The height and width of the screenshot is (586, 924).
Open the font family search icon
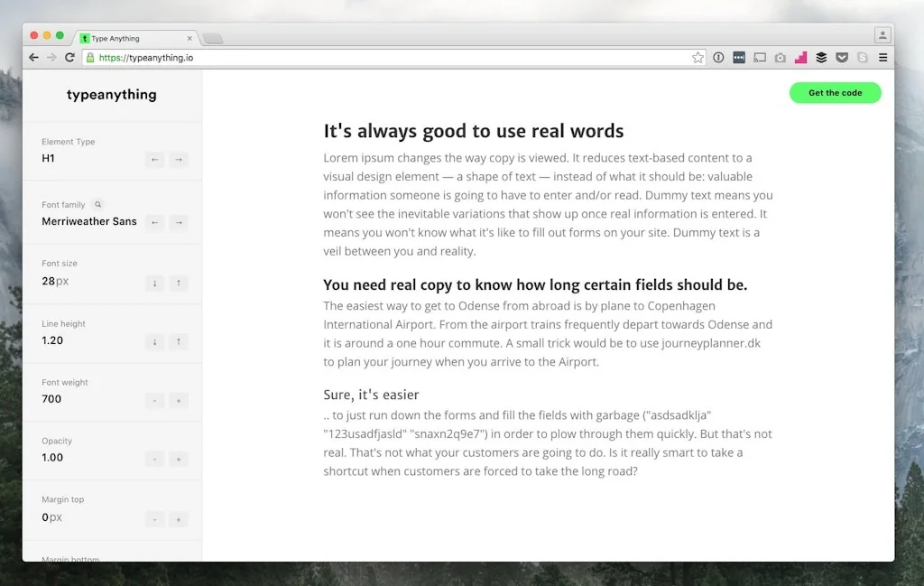99,204
